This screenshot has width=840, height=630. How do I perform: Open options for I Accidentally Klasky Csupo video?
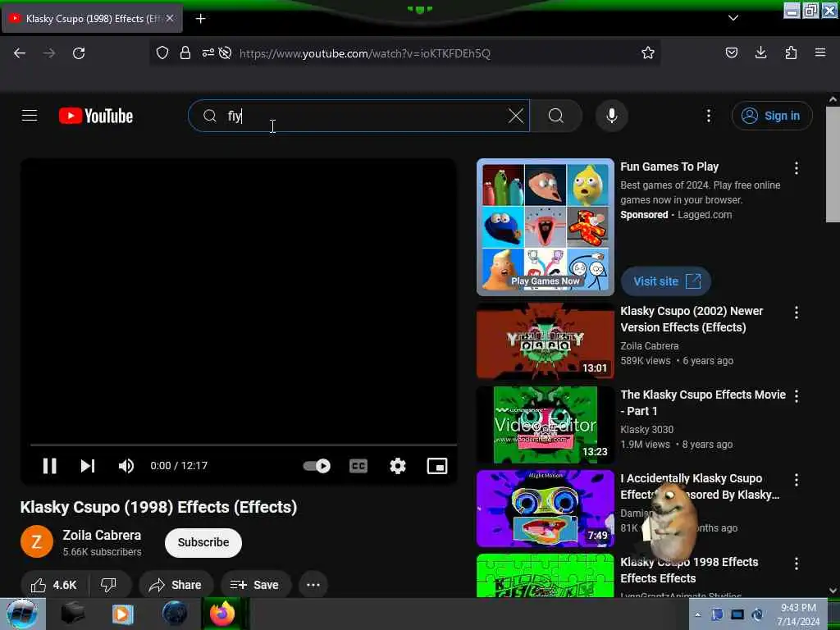[x=797, y=479]
